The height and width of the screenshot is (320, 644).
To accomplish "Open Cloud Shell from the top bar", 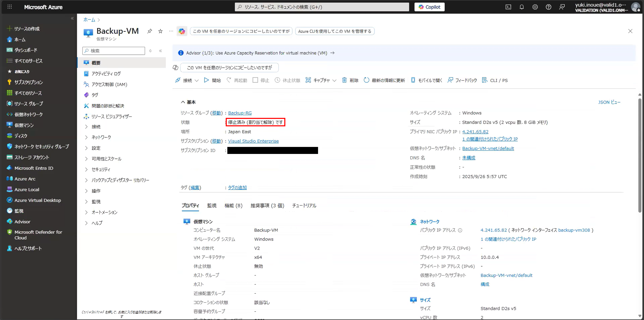I will click(508, 7).
